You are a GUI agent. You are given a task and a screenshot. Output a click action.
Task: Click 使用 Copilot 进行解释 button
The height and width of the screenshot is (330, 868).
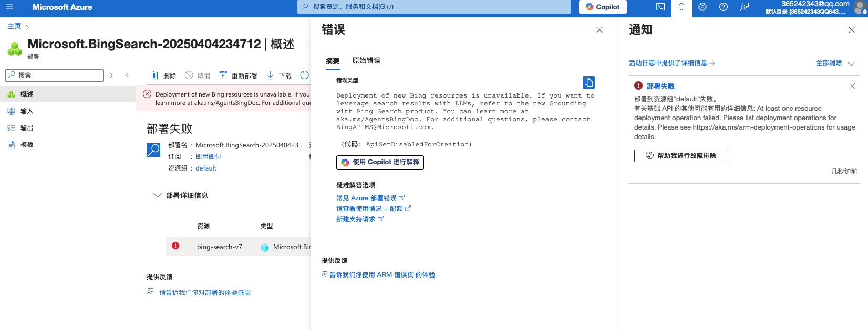point(380,163)
